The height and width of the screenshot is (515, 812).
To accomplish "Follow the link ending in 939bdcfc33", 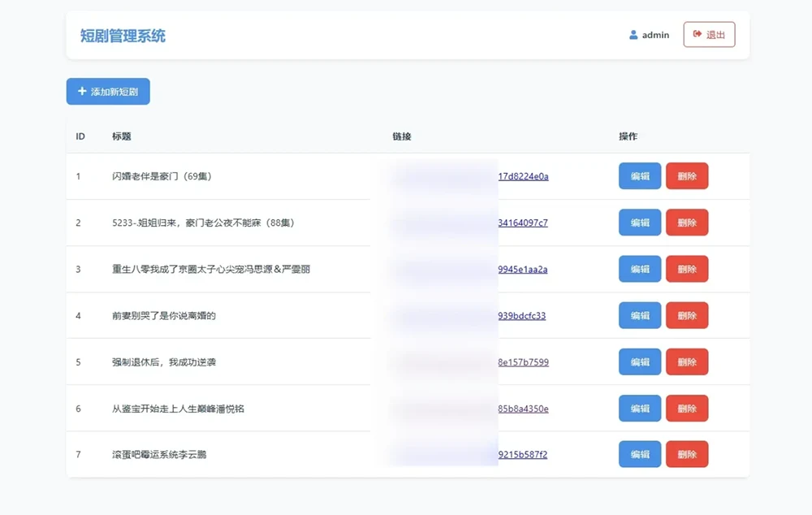I will click(x=522, y=315).
